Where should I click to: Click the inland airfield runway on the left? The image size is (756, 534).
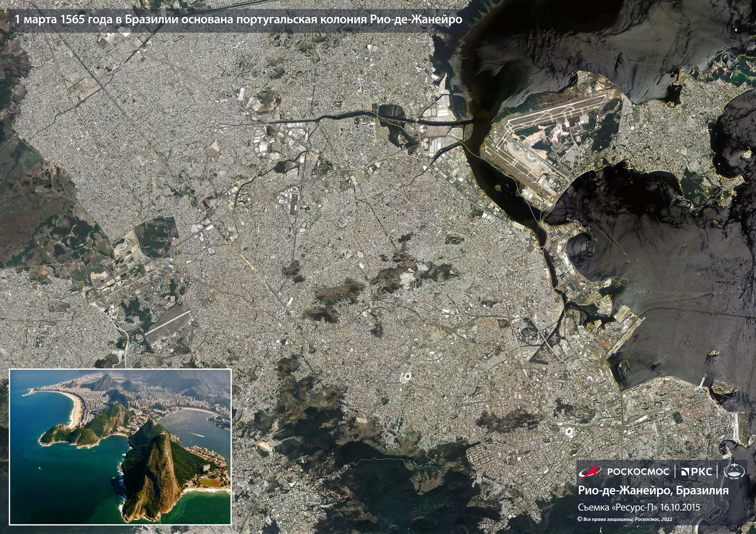click(168, 323)
